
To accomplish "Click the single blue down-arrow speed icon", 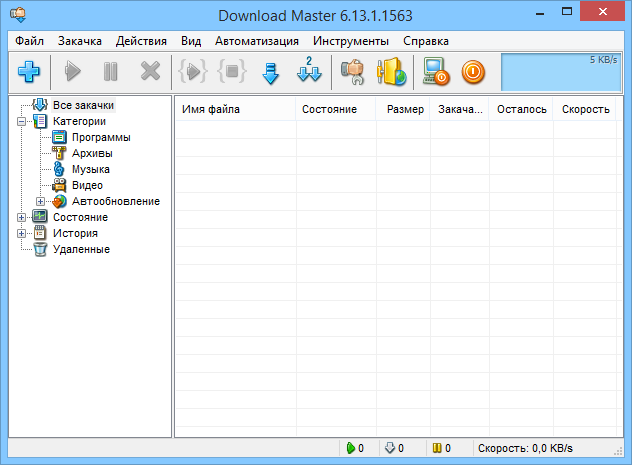I will pyautogui.click(x=270, y=73).
